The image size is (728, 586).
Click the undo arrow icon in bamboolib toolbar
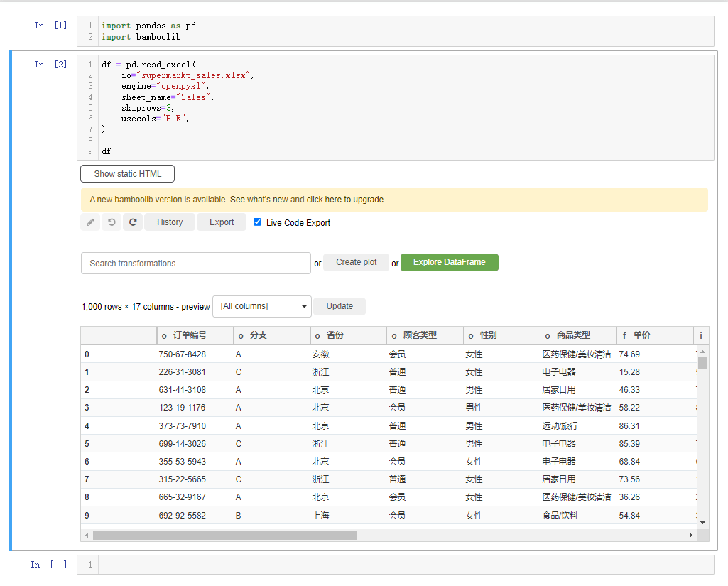(111, 222)
